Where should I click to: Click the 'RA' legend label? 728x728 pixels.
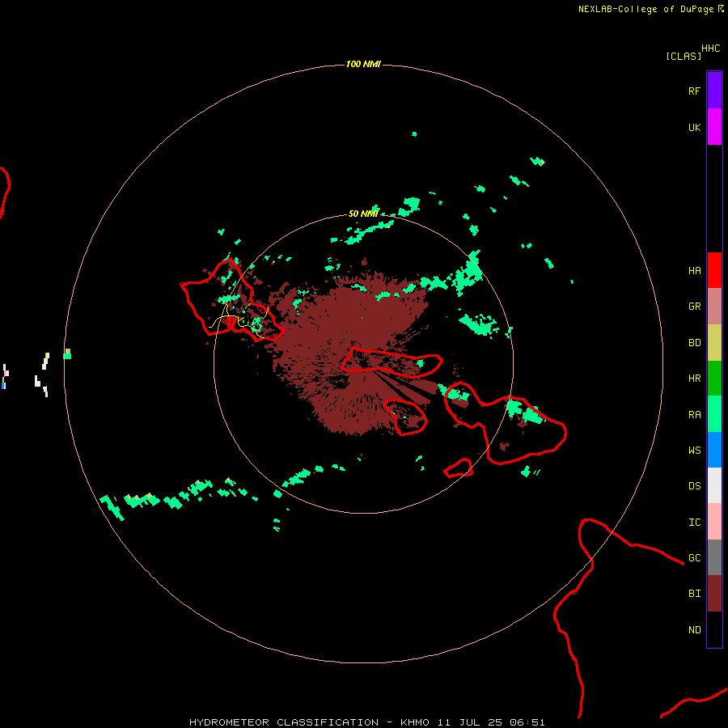click(x=694, y=414)
